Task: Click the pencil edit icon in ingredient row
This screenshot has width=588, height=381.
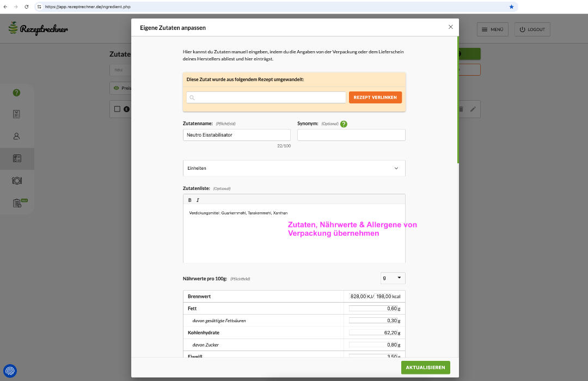Action: click(x=473, y=109)
